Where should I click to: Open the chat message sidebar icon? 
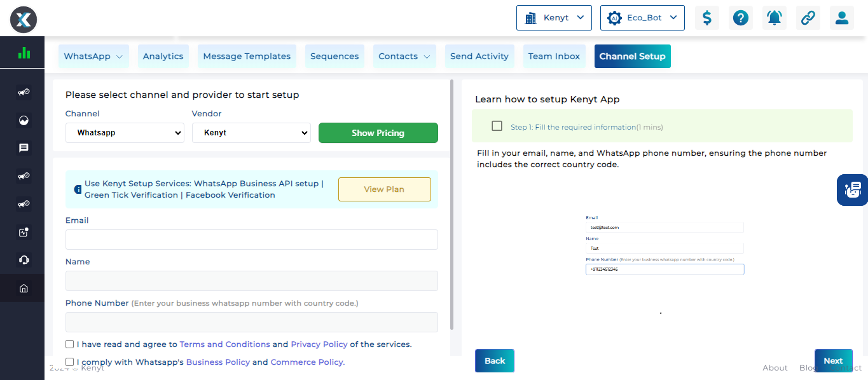[x=24, y=148]
